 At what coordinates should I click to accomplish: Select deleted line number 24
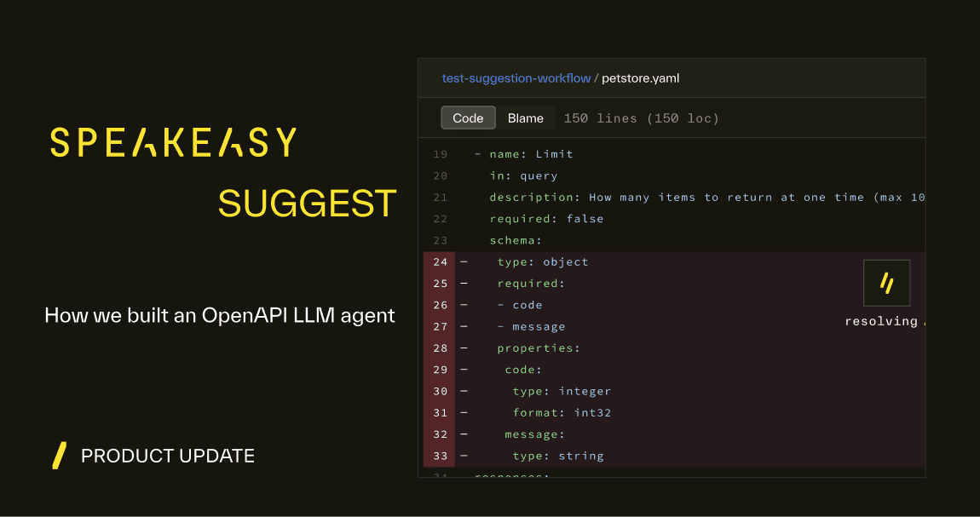tap(440, 261)
